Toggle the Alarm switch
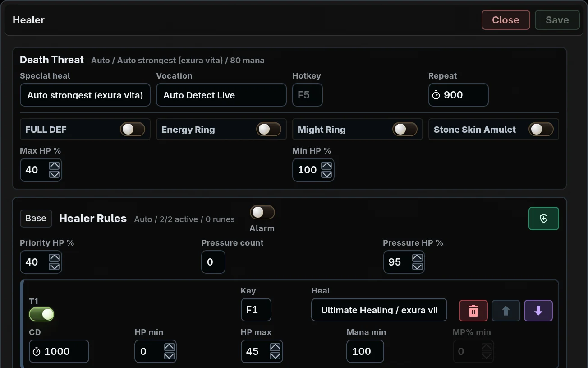 coord(262,212)
